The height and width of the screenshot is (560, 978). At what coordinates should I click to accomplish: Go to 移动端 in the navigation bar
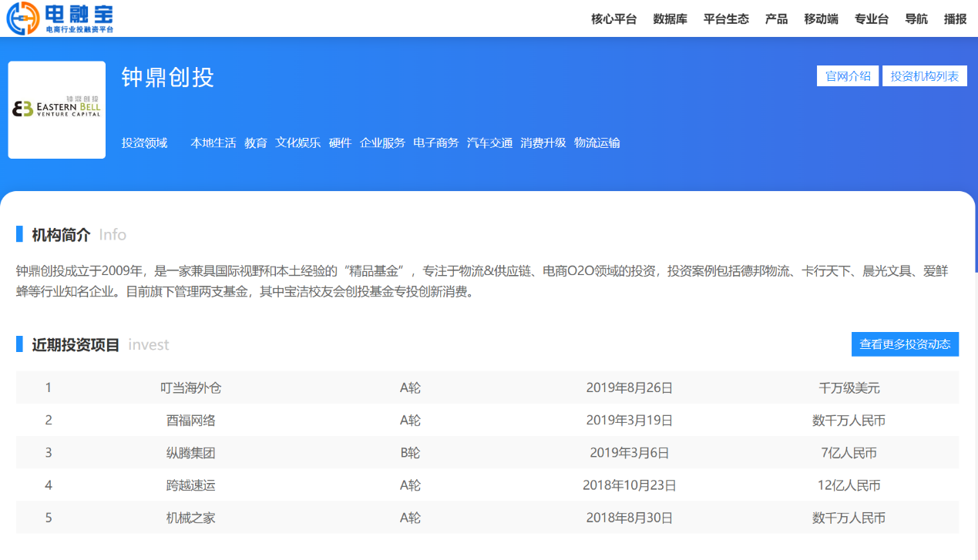point(821,19)
